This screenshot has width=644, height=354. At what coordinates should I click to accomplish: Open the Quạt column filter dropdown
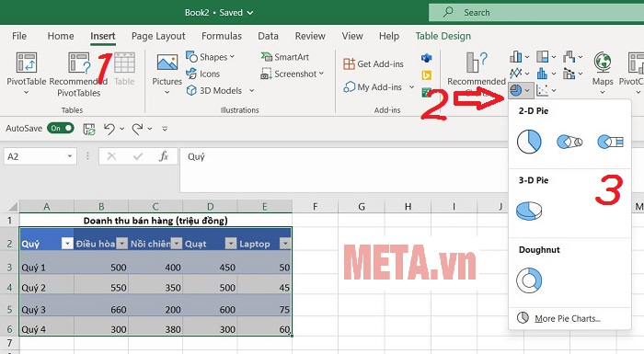tap(231, 244)
